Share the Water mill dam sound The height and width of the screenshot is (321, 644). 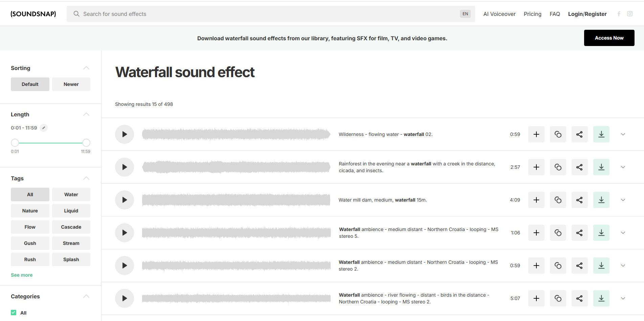tap(579, 200)
